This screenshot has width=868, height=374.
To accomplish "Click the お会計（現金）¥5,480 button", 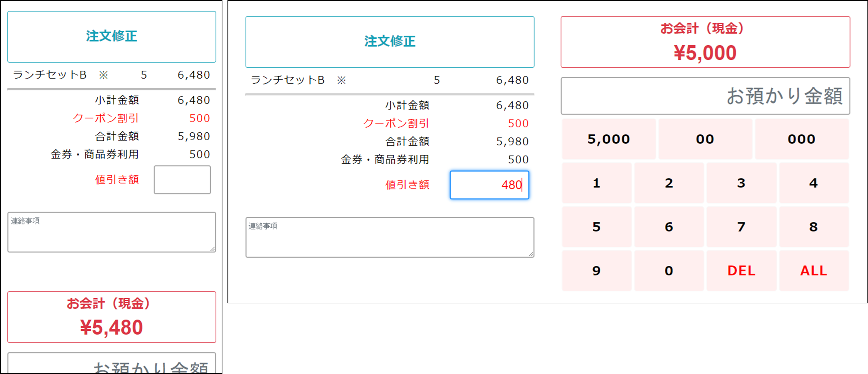I will tap(112, 317).
